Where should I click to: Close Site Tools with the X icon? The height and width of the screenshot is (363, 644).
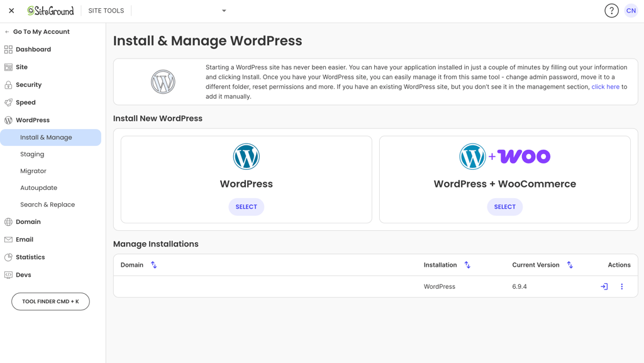point(11,11)
